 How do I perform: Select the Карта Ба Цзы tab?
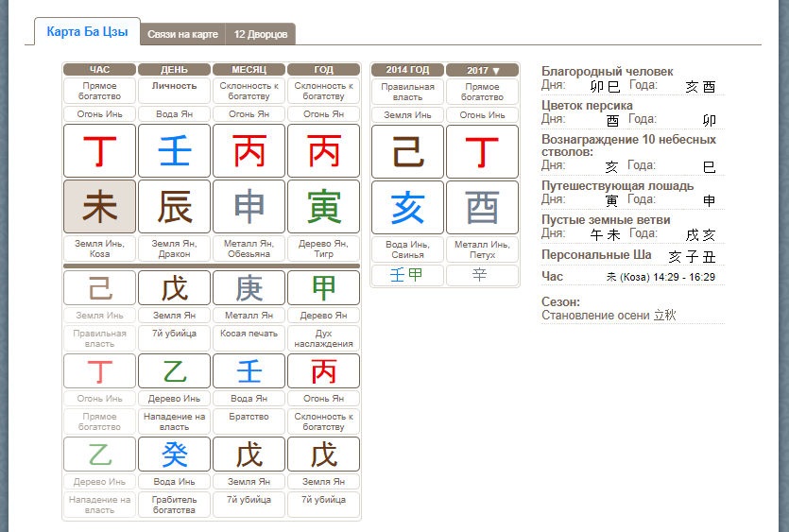tap(88, 33)
